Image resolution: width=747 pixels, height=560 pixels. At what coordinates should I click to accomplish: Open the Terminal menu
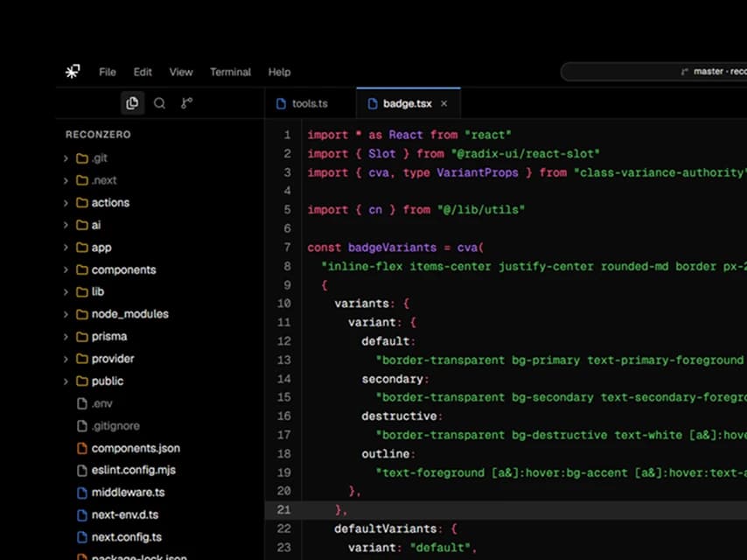pyautogui.click(x=231, y=72)
